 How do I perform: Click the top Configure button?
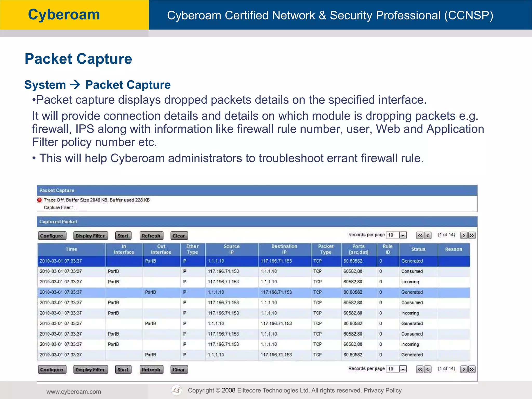pyautogui.click(x=52, y=236)
